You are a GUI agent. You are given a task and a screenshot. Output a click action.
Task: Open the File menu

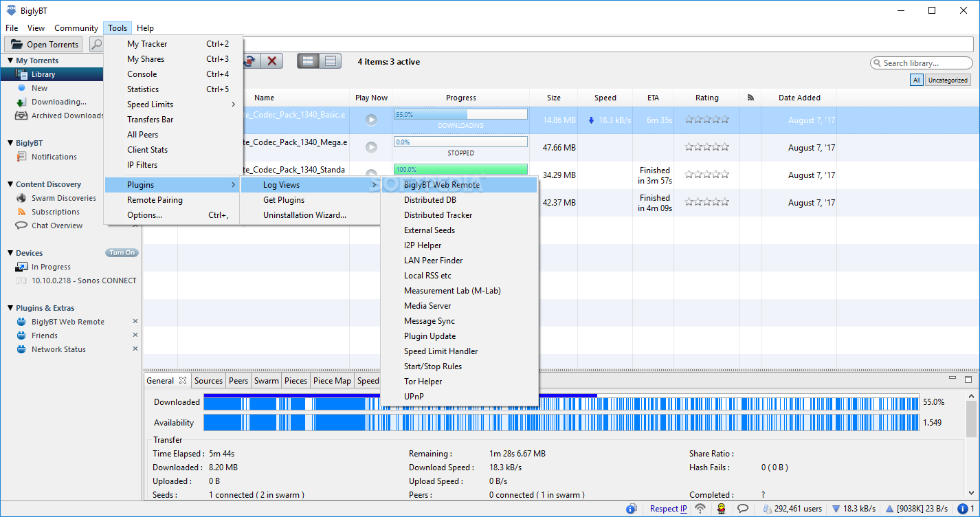tap(12, 28)
